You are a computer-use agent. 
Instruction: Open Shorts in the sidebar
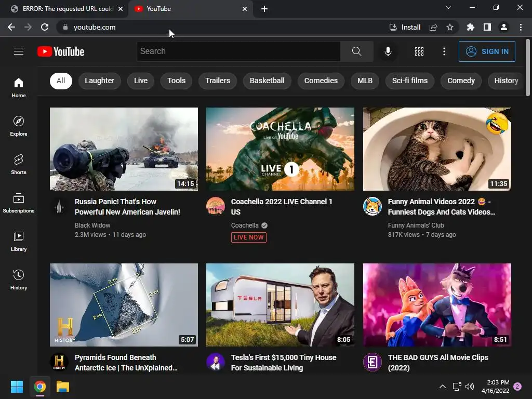(x=19, y=164)
